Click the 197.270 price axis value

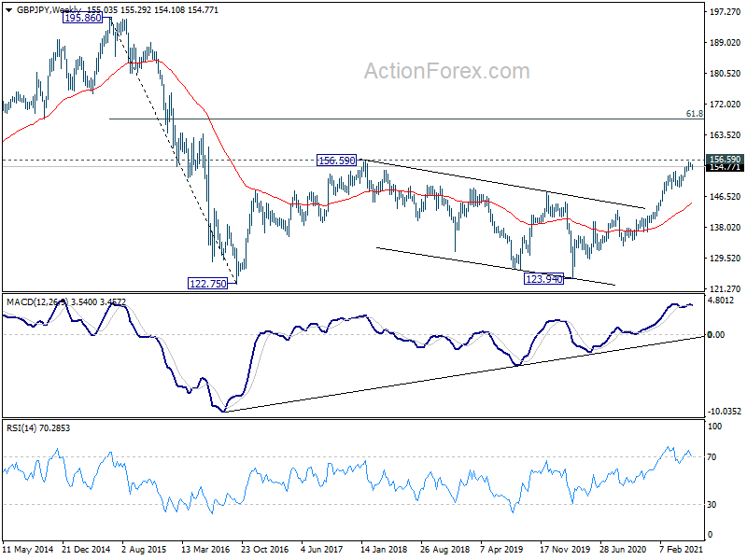(726, 12)
